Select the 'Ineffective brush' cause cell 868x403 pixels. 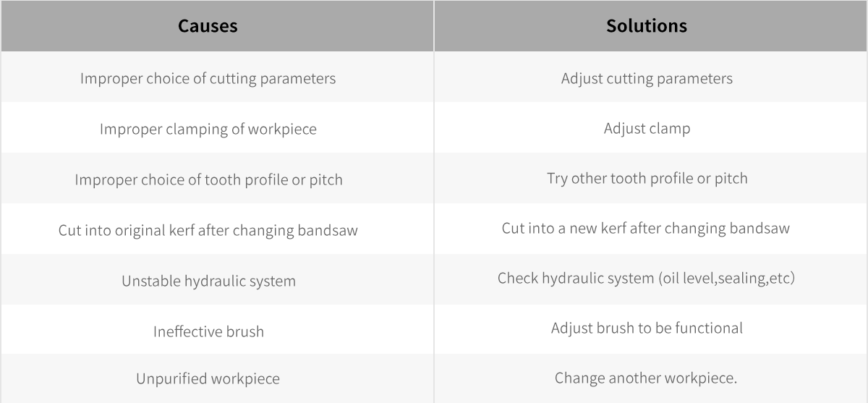[x=217, y=329]
